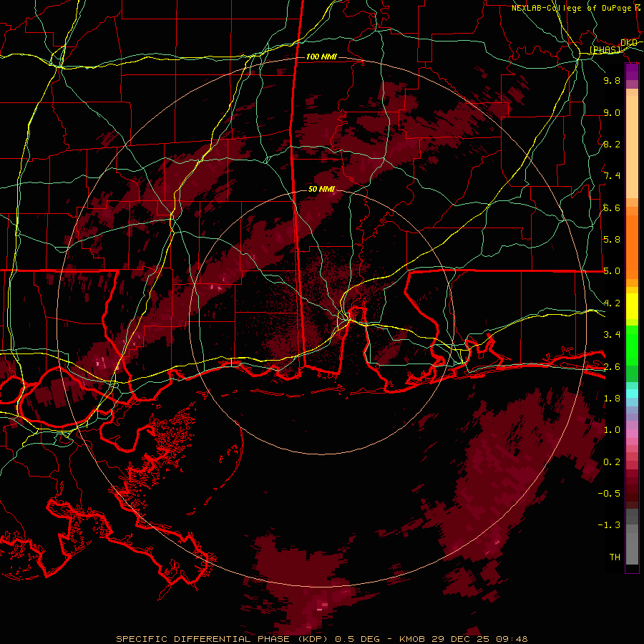Click the 4.2 scale value
Viewport: 644px width, 644px height.
[612, 303]
